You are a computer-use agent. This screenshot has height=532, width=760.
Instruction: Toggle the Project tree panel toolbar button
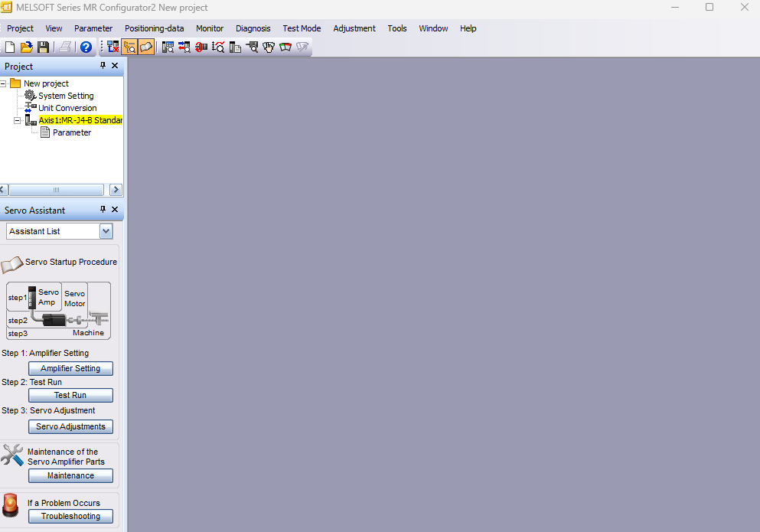click(x=129, y=47)
